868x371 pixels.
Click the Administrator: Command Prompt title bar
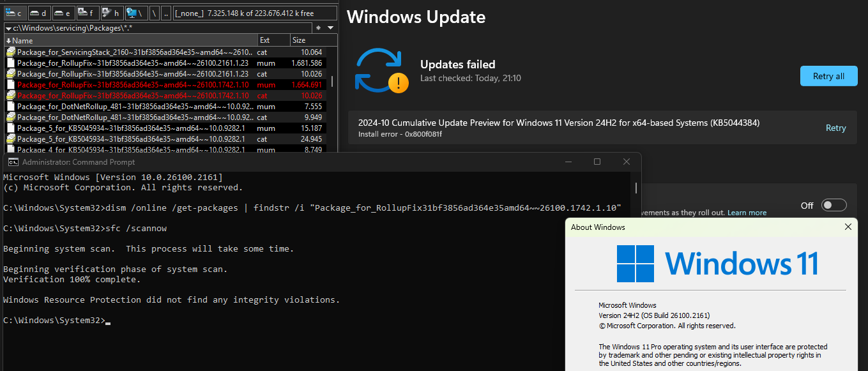pyautogui.click(x=323, y=162)
